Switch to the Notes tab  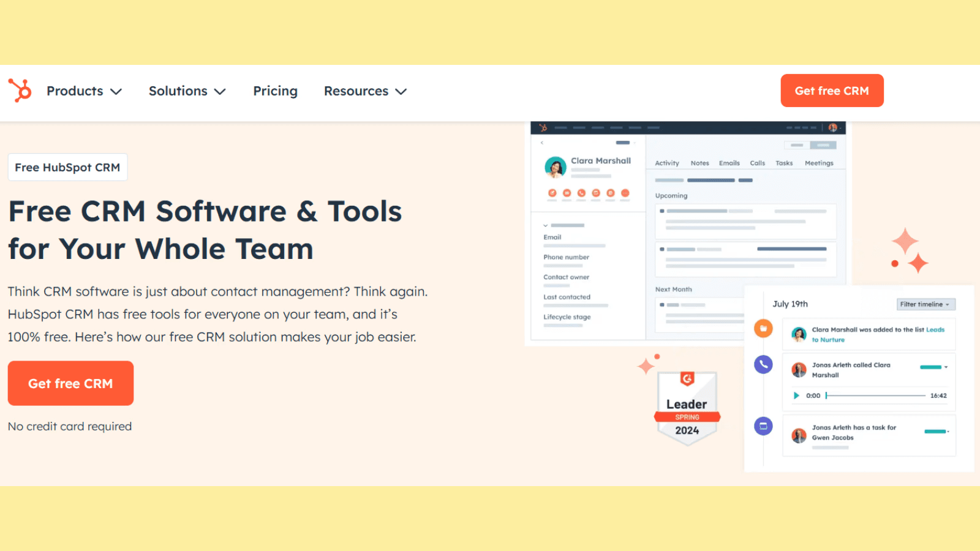pyautogui.click(x=699, y=163)
